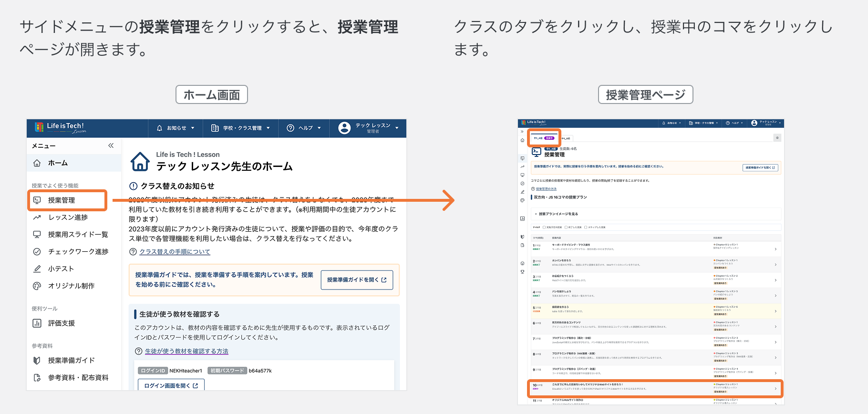This screenshot has height=414, width=868.
Task: Check the スキップした授業 filter checkbox
Action: pos(586,227)
